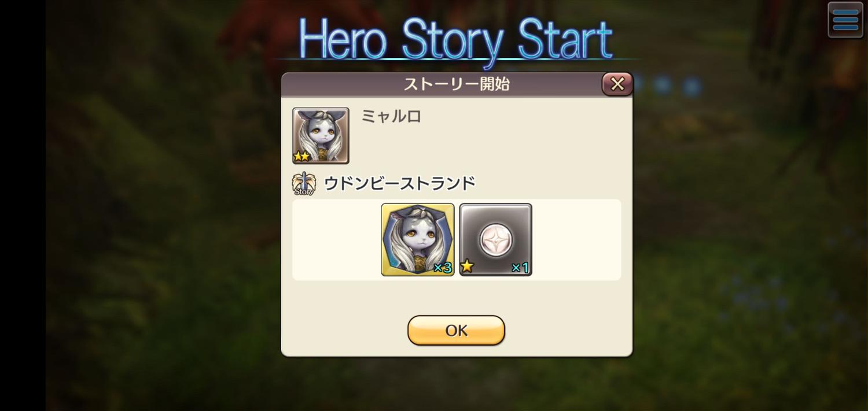
Task: Click the white sparkle emblem inside coin
Action: click(x=496, y=236)
